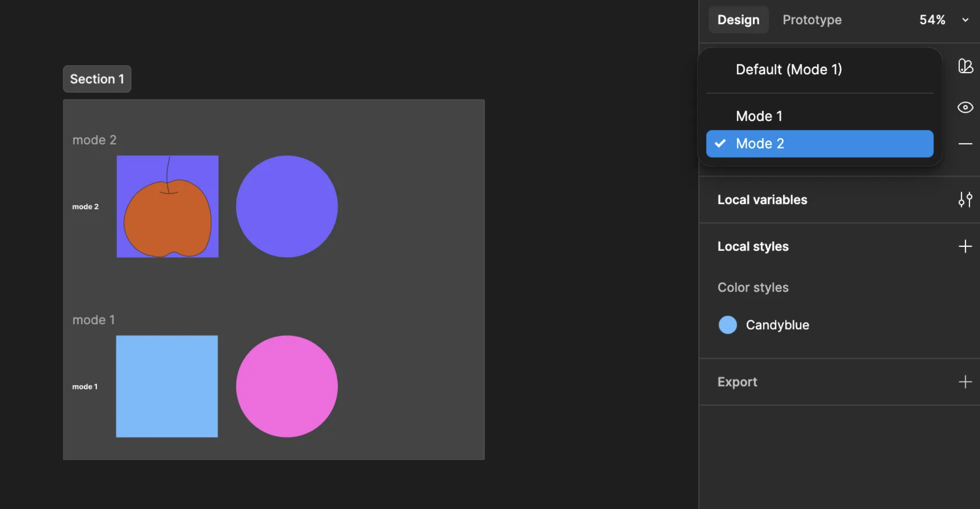Image resolution: width=980 pixels, height=509 pixels.
Task: Switch to the Prototype tab
Action: 812,20
